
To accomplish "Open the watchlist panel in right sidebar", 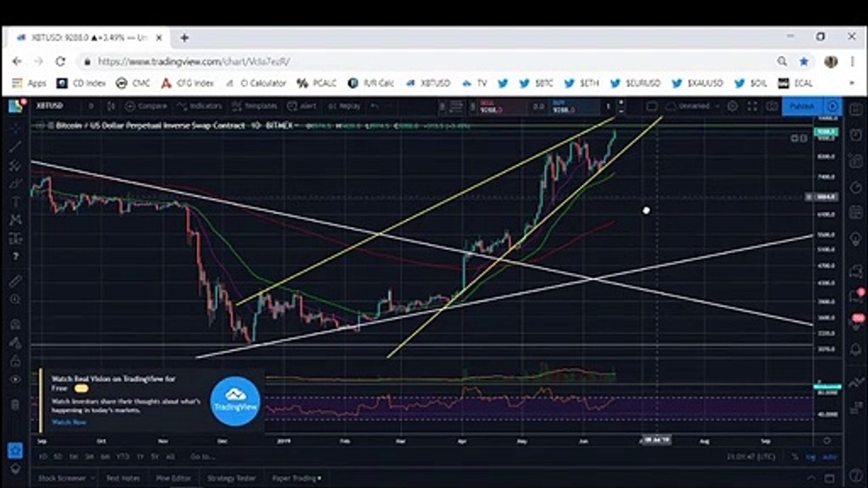I will pyautogui.click(x=856, y=109).
